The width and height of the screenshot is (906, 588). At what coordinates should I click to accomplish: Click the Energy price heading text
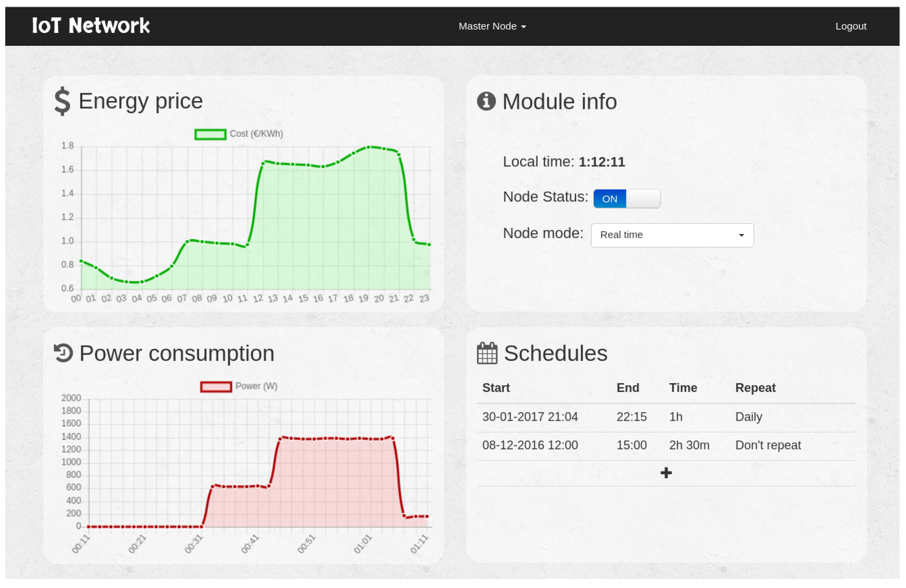click(x=141, y=101)
